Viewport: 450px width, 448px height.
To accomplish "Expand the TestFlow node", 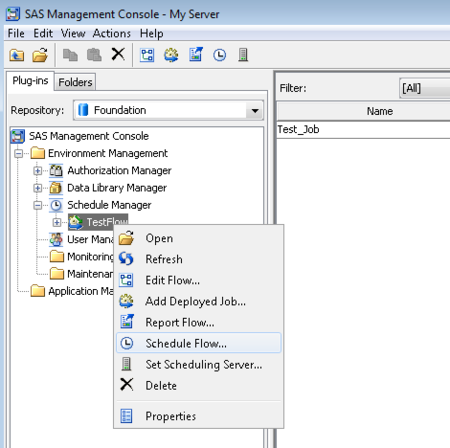I will point(57,222).
